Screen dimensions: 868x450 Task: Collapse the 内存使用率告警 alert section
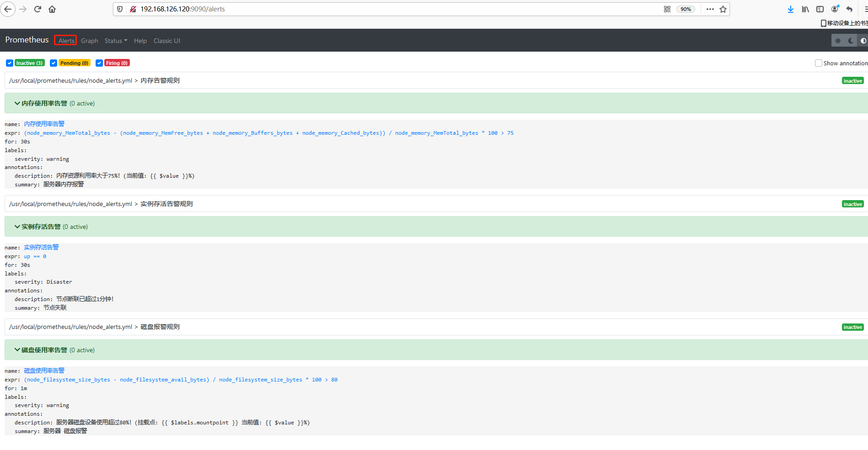point(436,103)
